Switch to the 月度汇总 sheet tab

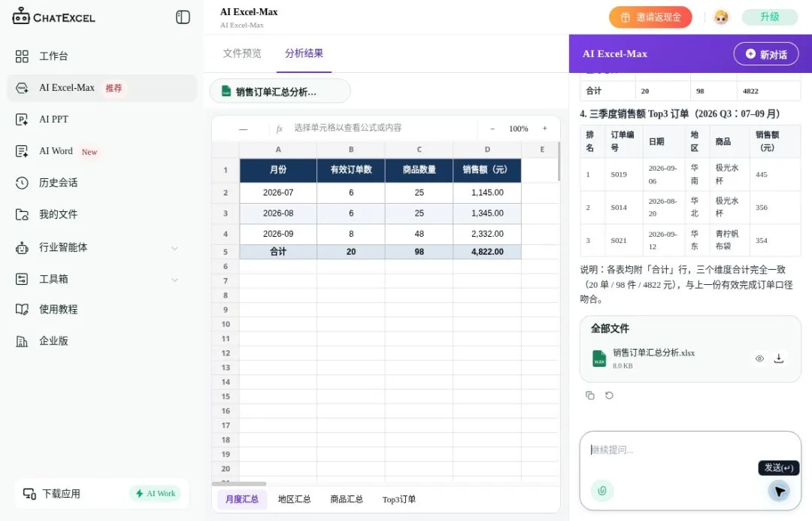(x=242, y=499)
